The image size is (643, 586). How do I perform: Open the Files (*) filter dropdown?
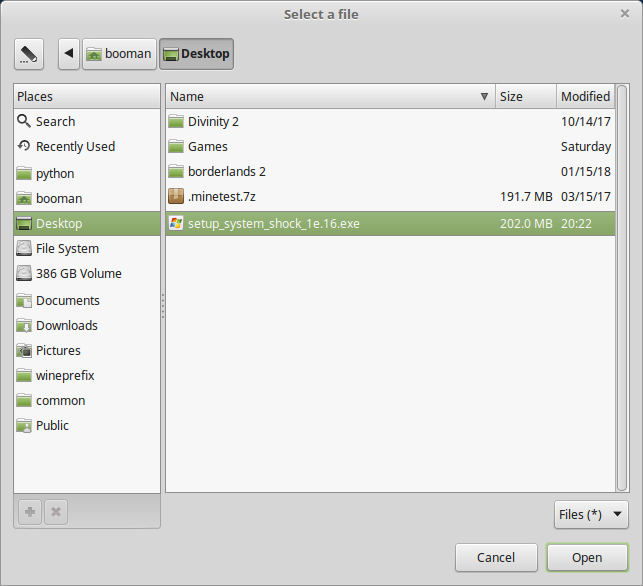[591, 514]
